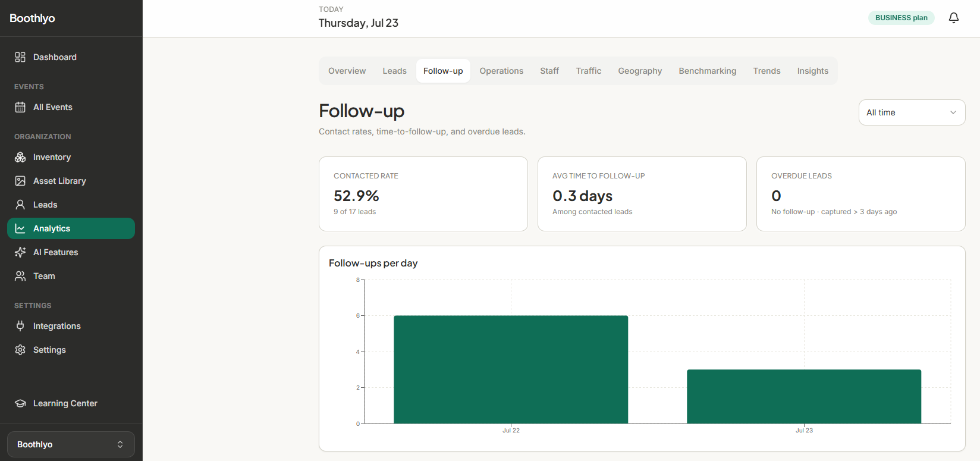Open Dashboard from sidebar
This screenshot has width=980, height=461.
[x=71, y=57]
